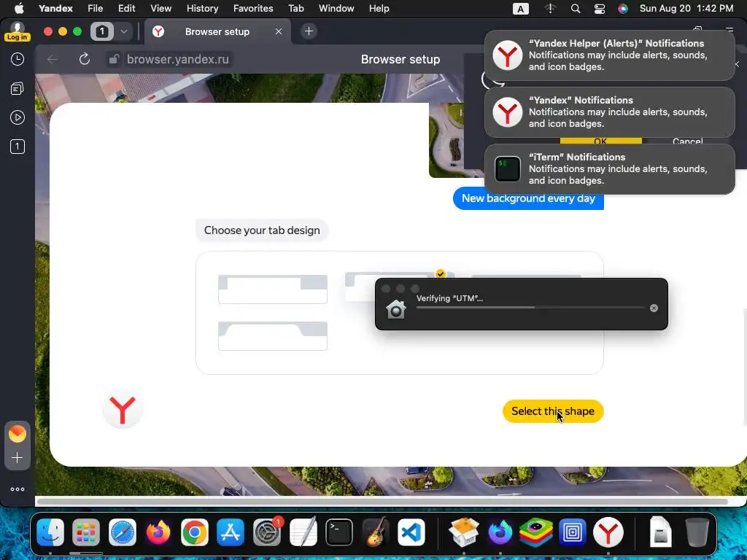The height and width of the screenshot is (560, 747).
Task: Open the Help menu
Action: [379, 9]
